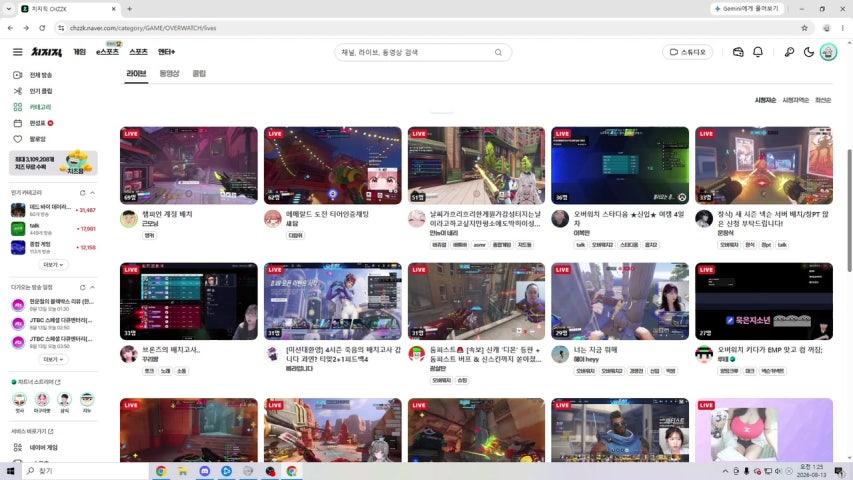853x480 pixels.
Task: Click the key icon in the header
Action: 789,52
